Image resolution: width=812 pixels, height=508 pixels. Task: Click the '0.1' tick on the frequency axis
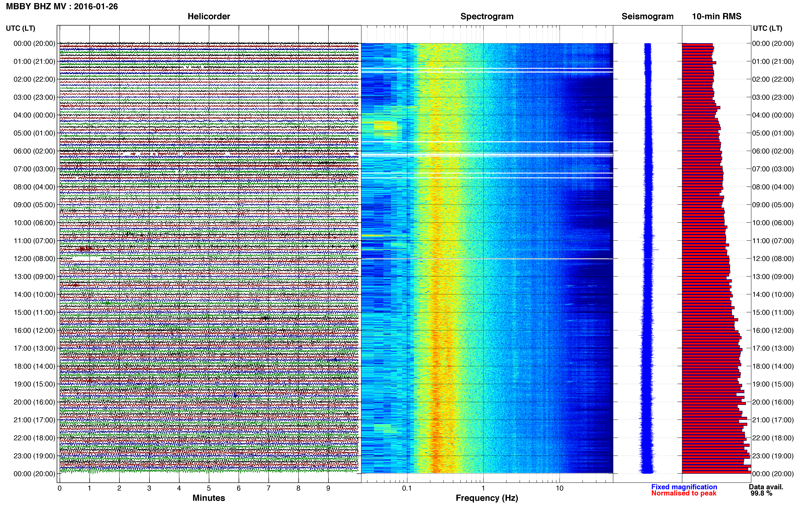[x=407, y=488]
